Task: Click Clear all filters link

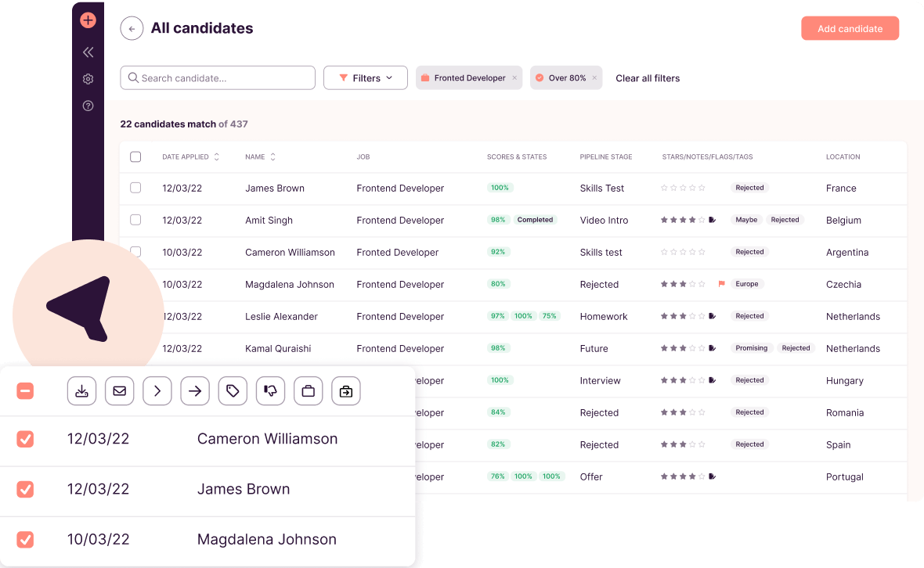Action: tap(648, 78)
